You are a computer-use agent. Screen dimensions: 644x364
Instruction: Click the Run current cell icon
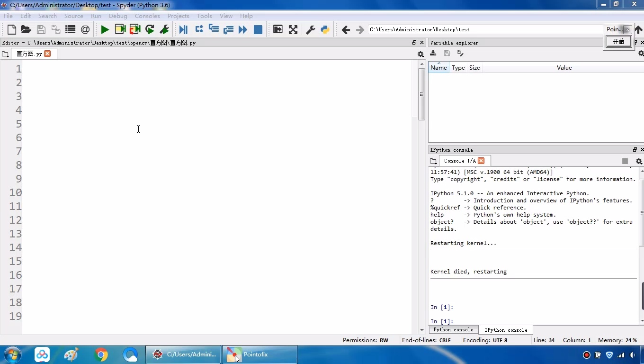coord(120,30)
